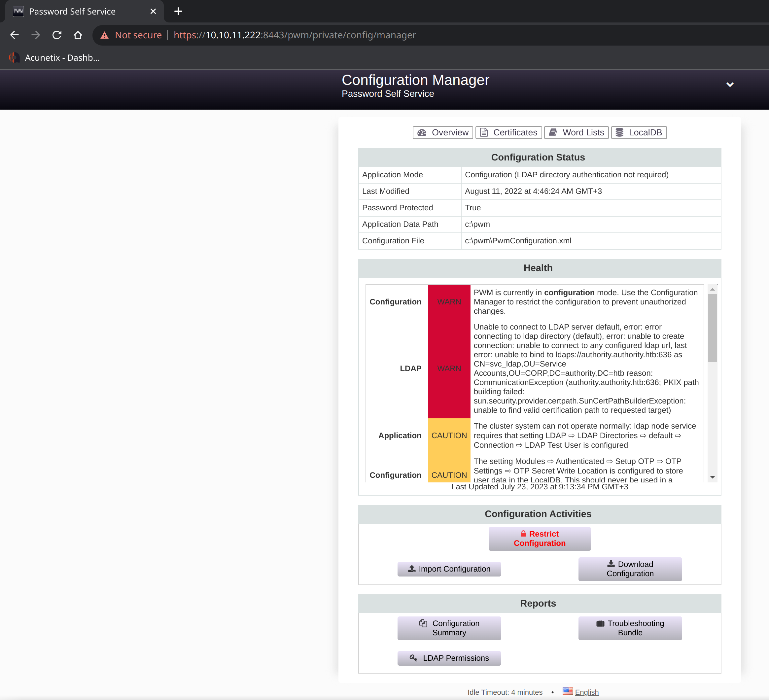Click the copy icon on Configuration Summary
This screenshot has height=700, width=769.
point(423,623)
